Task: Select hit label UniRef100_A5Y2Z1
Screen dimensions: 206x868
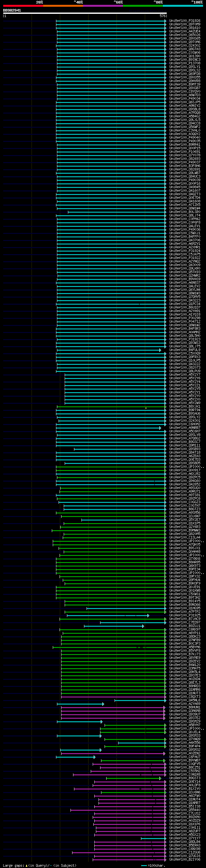Action: click(x=185, y=385)
